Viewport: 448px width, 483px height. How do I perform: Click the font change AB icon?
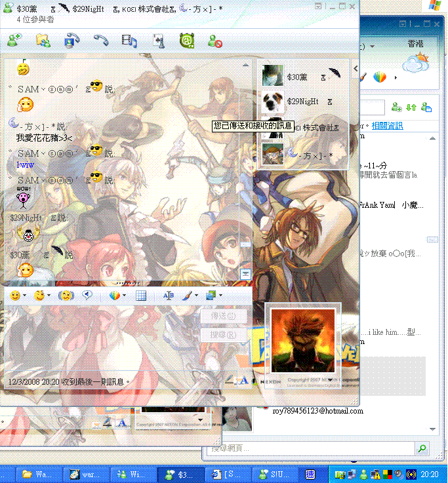(x=169, y=296)
